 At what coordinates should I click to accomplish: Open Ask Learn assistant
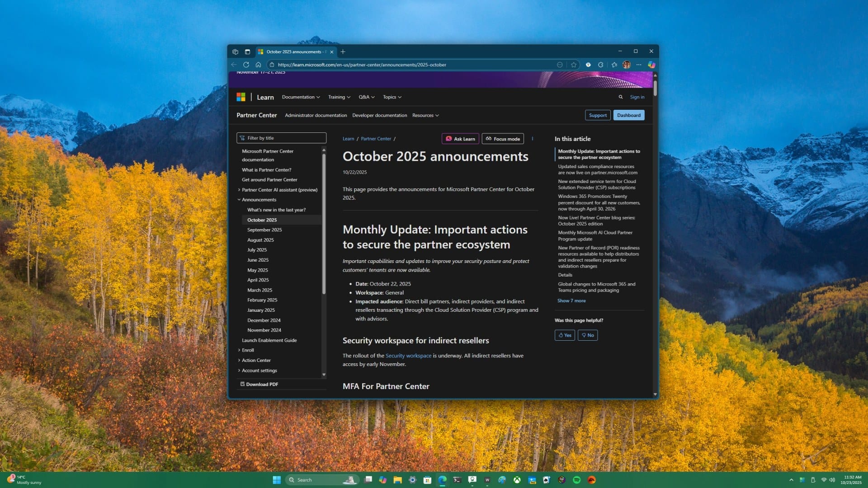pyautogui.click(x=460, y=139)
